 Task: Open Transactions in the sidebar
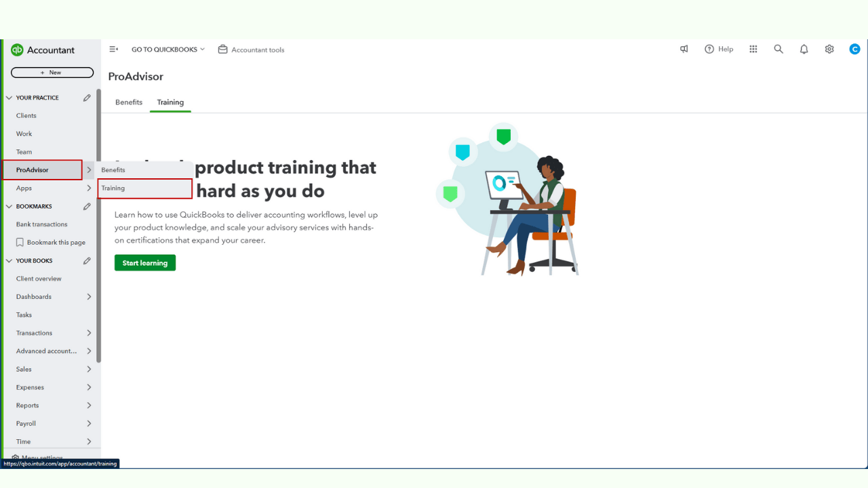(x=35, y=333)
